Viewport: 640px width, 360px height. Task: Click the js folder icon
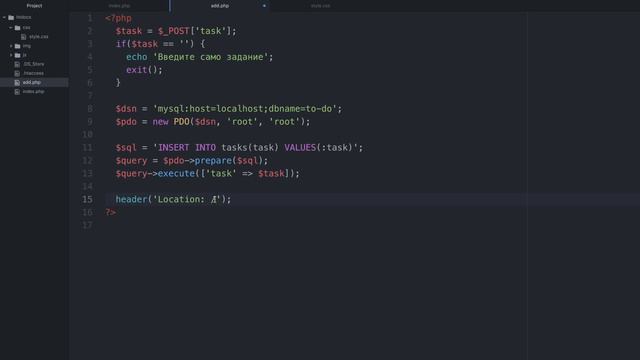pyautogui.click(x=18, y=55)
